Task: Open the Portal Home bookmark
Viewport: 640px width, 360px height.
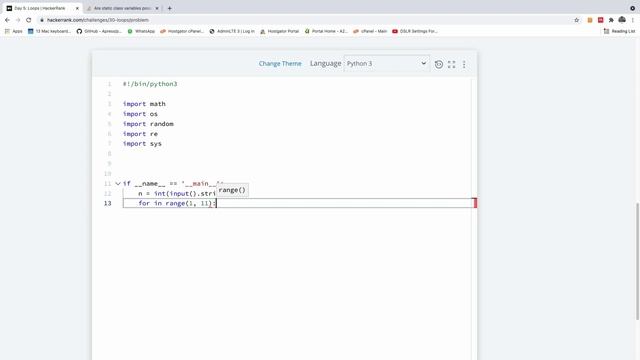Action: [326, 31]
